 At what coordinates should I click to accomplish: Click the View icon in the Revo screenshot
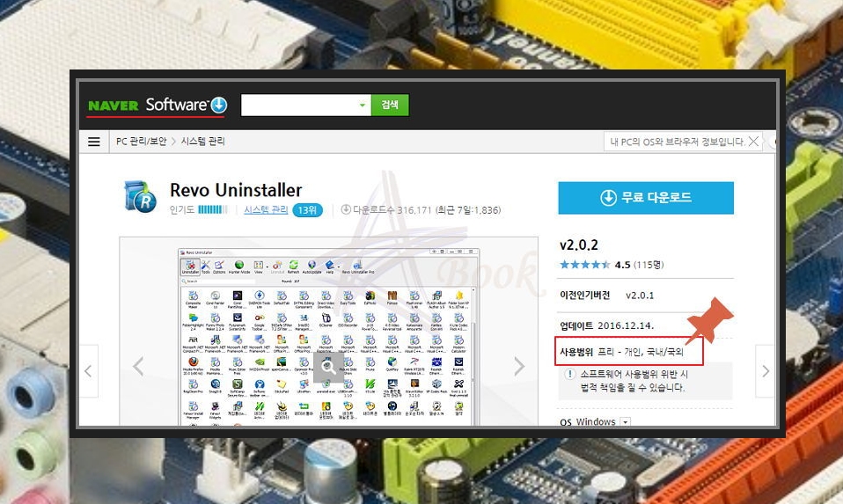pyautogui.click(x=259, y=266)
